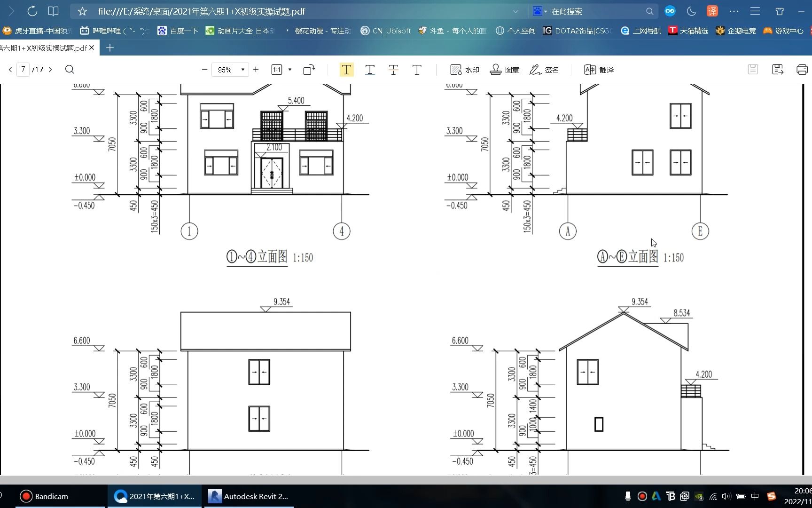
Task: Edit the page number field showing 7
Action: 23,69
